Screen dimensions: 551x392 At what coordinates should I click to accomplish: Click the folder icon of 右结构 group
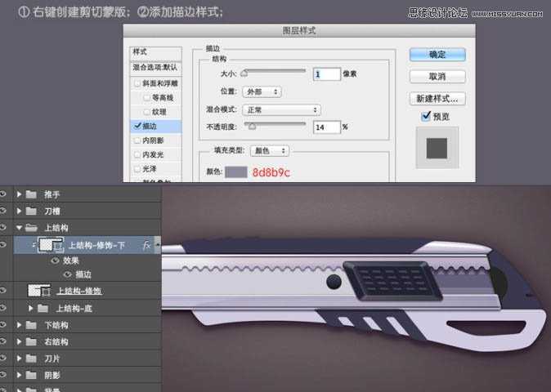31,341
